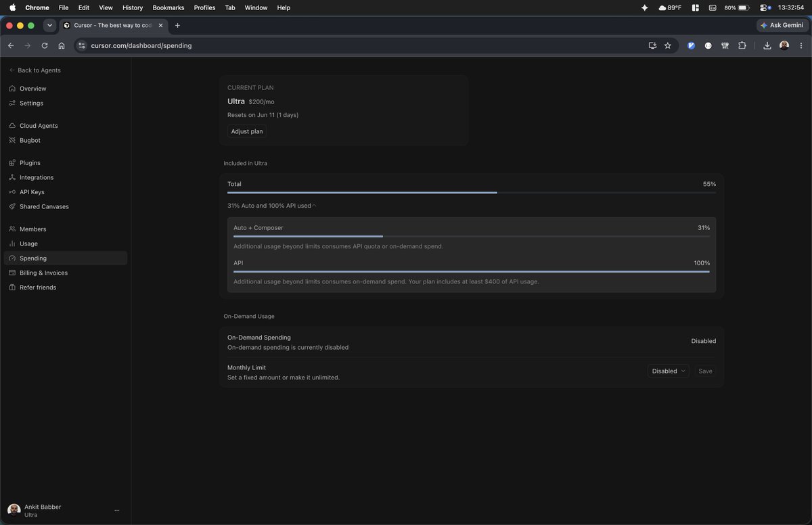The image size is (812, 525).
Task: Click the Refer friends gift icon
Action: click(12, 288)
